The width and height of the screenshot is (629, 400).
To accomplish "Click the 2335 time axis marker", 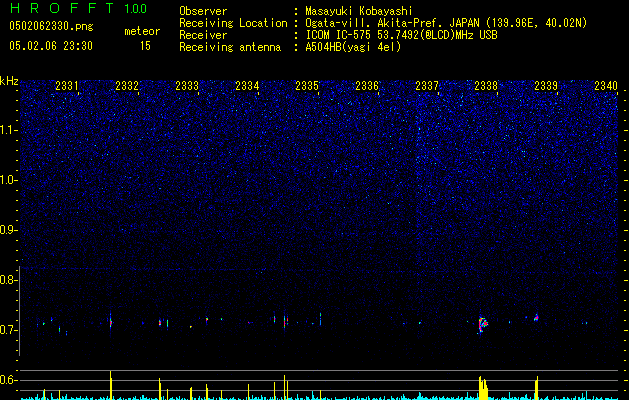I will [307, 86].
